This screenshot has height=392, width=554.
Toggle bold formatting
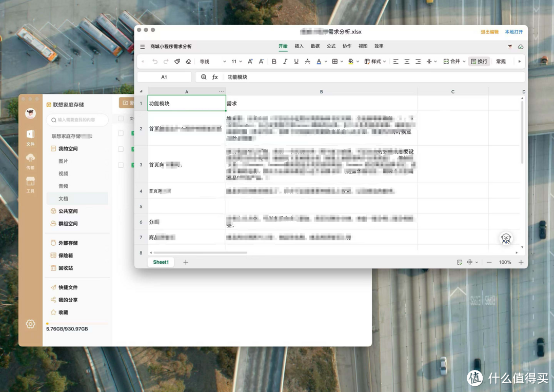click(x=274, y=61)
